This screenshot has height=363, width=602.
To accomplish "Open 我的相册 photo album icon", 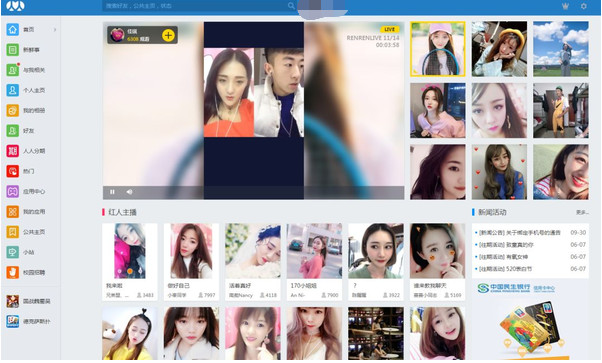I will pos(13,110).
